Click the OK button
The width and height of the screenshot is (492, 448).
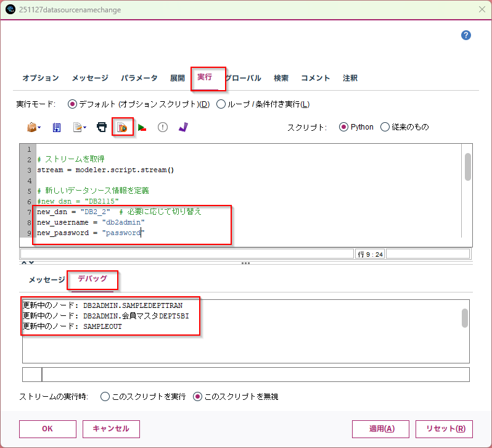click(47, 429)
